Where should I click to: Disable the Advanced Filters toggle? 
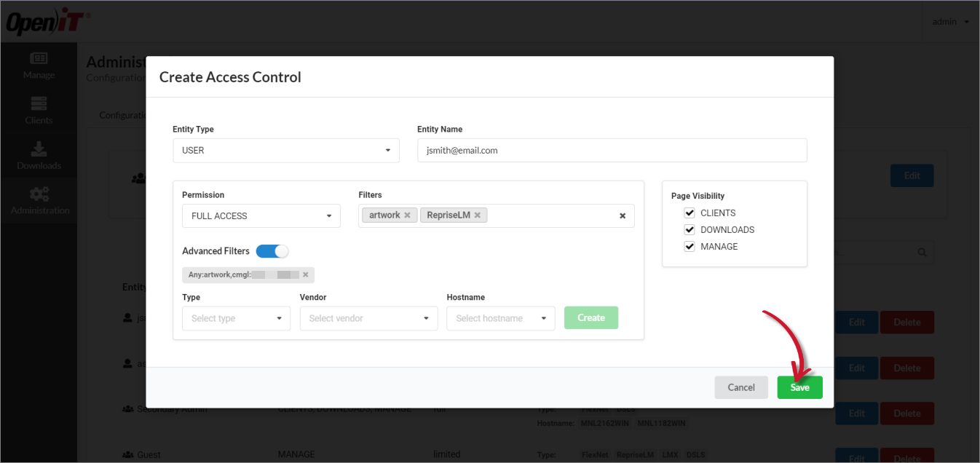[x=272, y=250]
